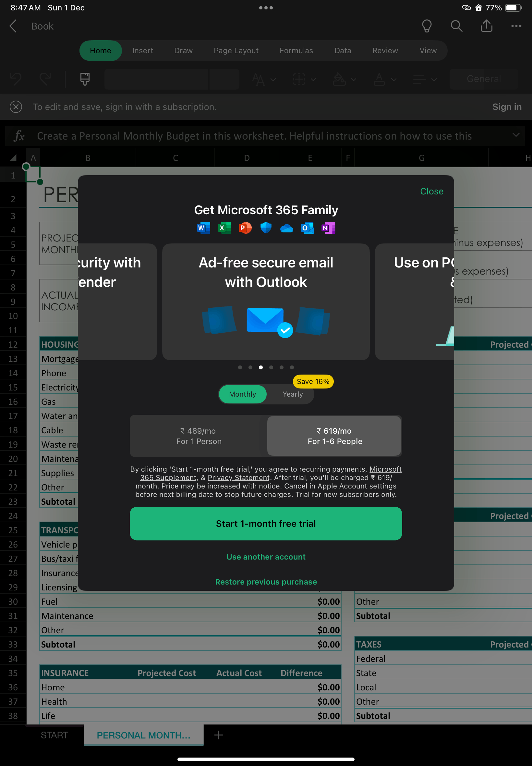Switch to the Draw ribbon tab
532x766 pixels.
183,50
